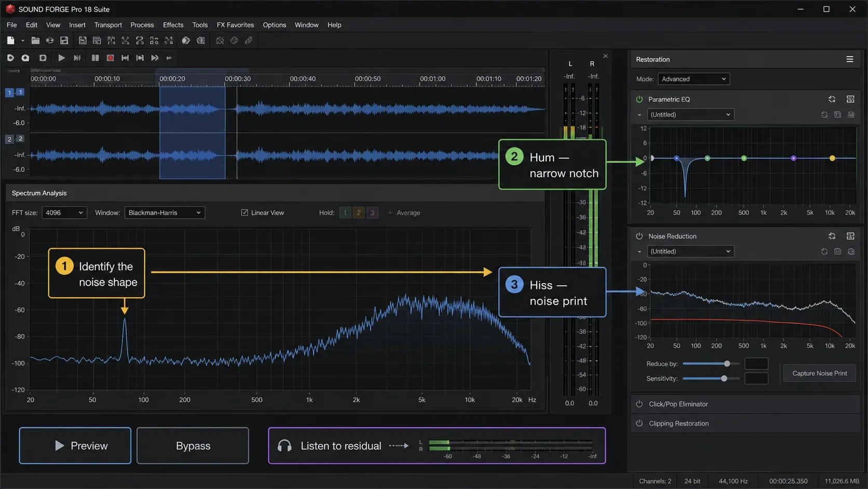Click the headphones icon in Listen to residual

coord(284,446)
